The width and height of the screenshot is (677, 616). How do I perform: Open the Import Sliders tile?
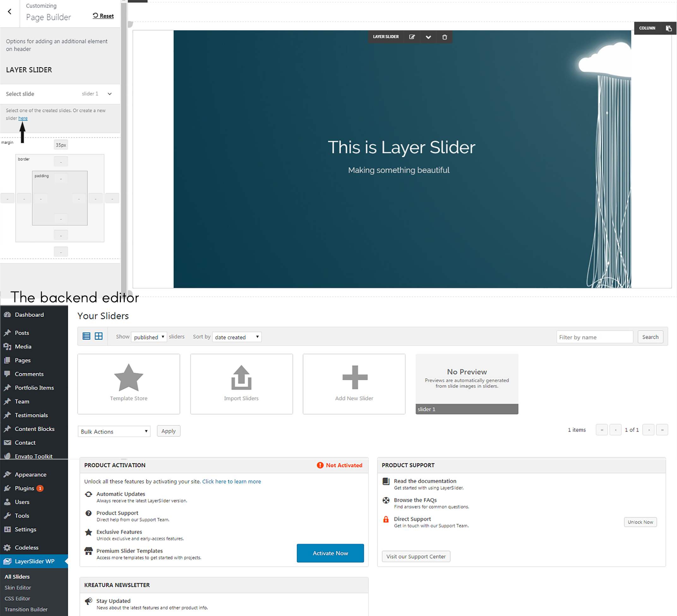(242, 384)
